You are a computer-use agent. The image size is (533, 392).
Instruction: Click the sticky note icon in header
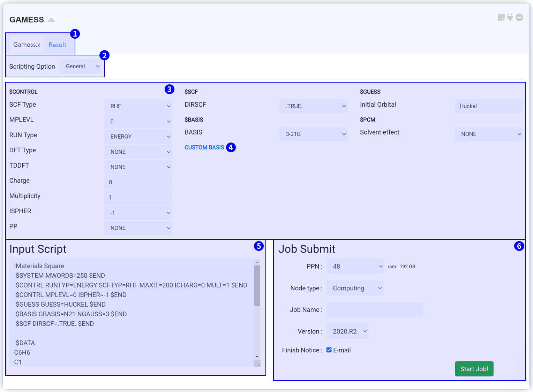tap(501, 17)
